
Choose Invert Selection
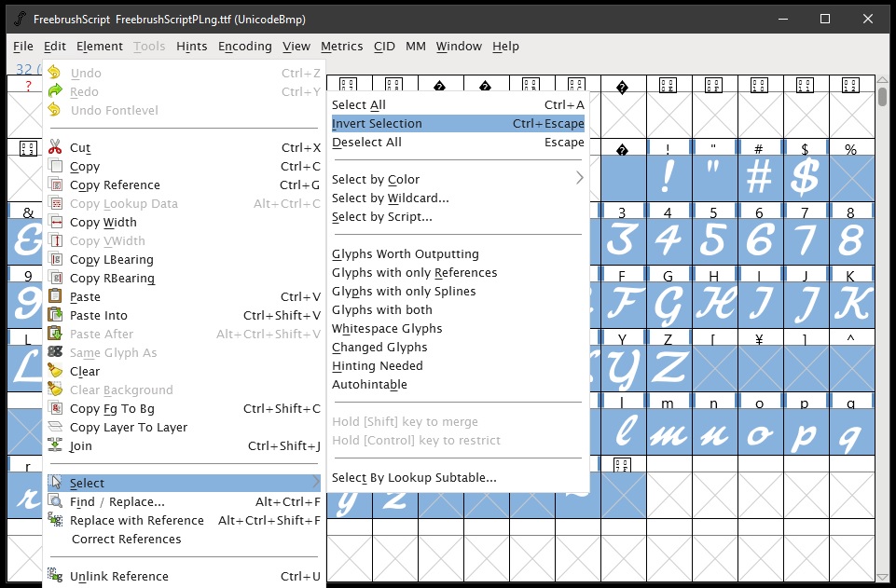pos(458,123)
